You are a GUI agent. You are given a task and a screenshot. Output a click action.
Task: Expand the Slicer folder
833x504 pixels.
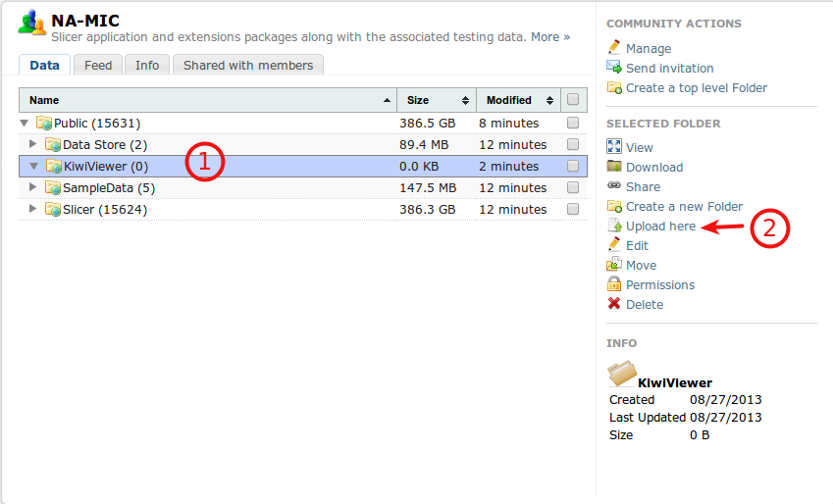coord(33,210)
